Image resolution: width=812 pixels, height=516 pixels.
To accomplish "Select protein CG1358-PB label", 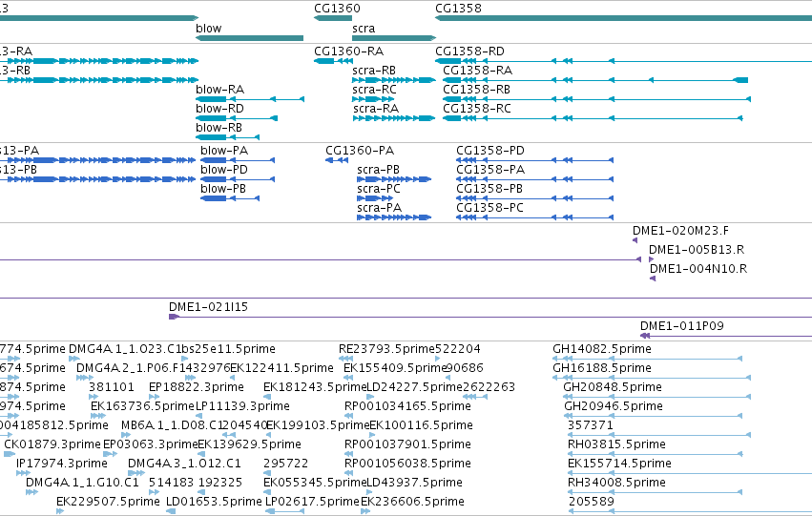I will click(x=489, y=189).
